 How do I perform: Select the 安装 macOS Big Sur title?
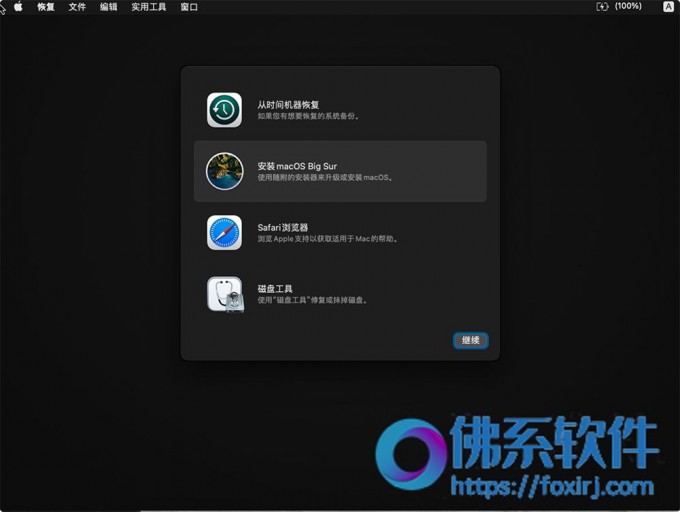[297, 166]
